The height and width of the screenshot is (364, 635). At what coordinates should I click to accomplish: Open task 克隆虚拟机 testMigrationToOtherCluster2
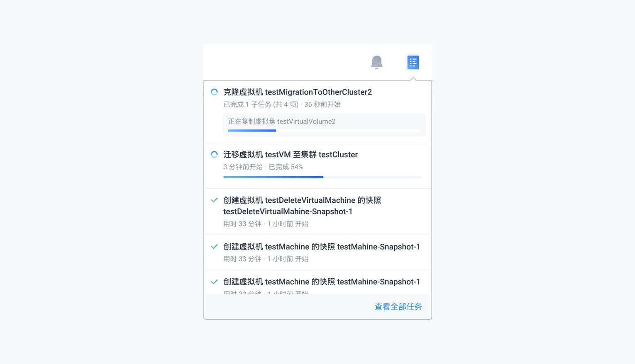point(298,92)
